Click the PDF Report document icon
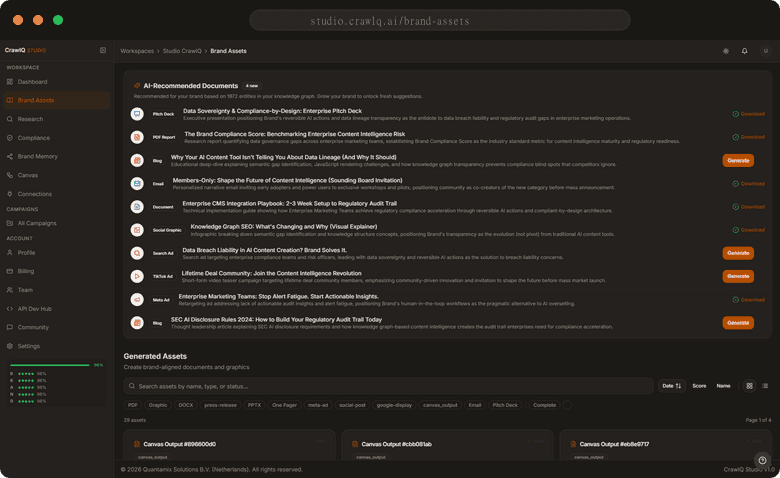 click(137, 137)
